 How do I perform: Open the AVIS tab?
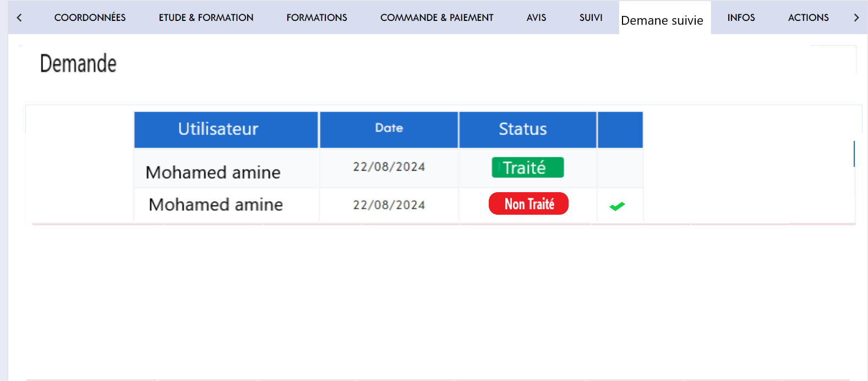[x=536, y=18]
